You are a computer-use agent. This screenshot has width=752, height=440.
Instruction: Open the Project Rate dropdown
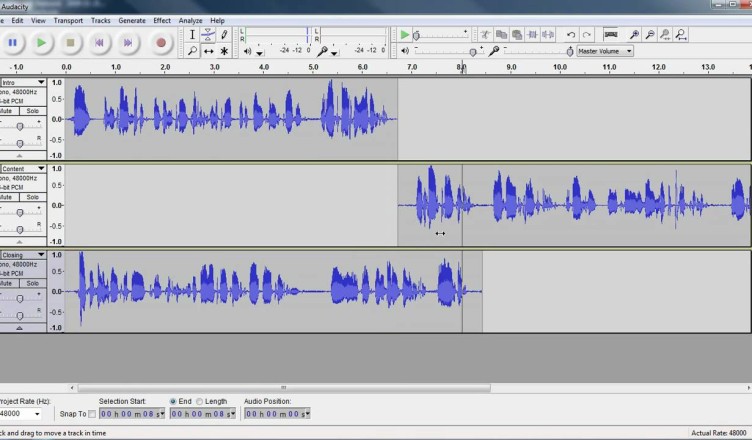tap(37, 414)
